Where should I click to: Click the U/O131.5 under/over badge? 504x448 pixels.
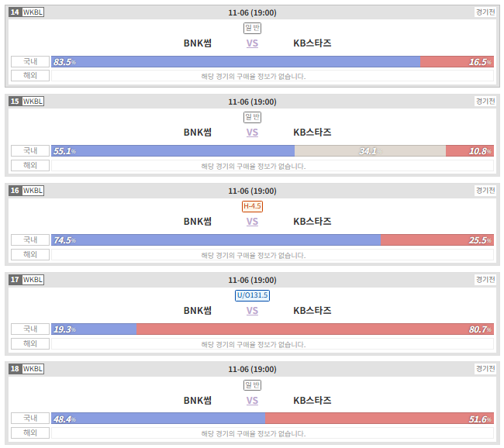coord(252,295)
